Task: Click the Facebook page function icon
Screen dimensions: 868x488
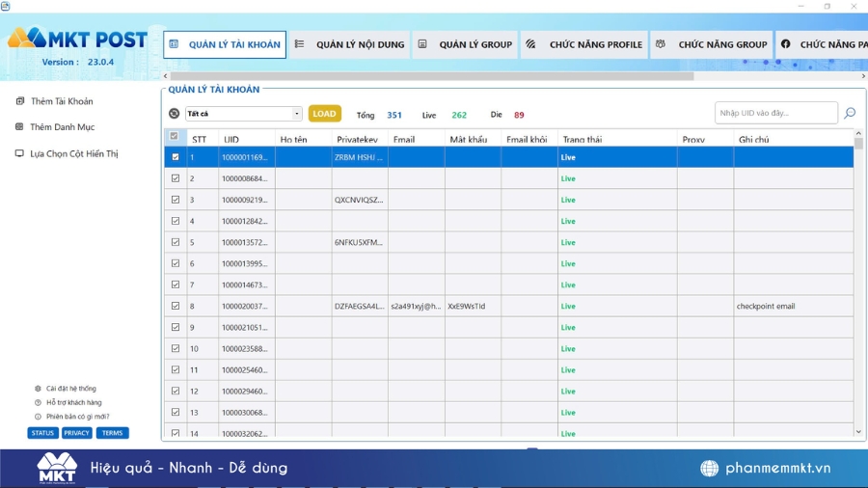Action: [x=785, y=43]
